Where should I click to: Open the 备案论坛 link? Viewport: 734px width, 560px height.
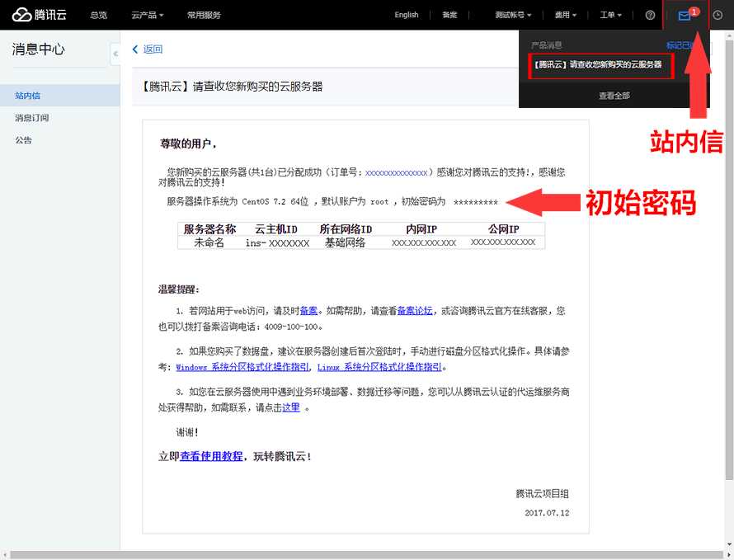(415, 311)
